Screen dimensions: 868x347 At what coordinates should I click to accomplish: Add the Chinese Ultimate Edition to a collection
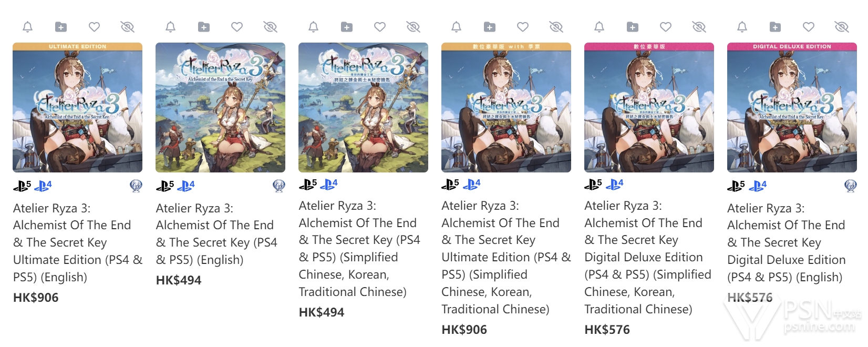point(490,27)
